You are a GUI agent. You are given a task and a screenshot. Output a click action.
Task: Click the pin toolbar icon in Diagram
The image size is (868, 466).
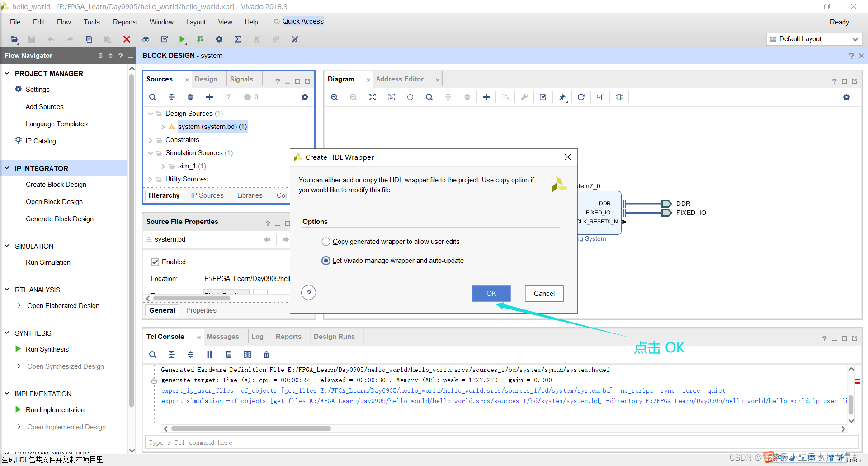[x=562, y=97]
